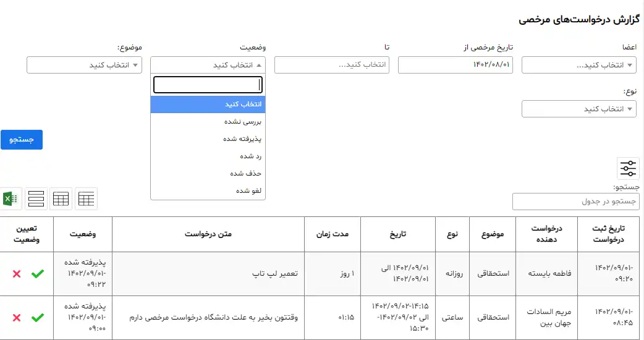Image resolution: width=644 pixels, height=340 pixels.
Task: Export table using the Excel icon
Action: click(x=11, y=199)
